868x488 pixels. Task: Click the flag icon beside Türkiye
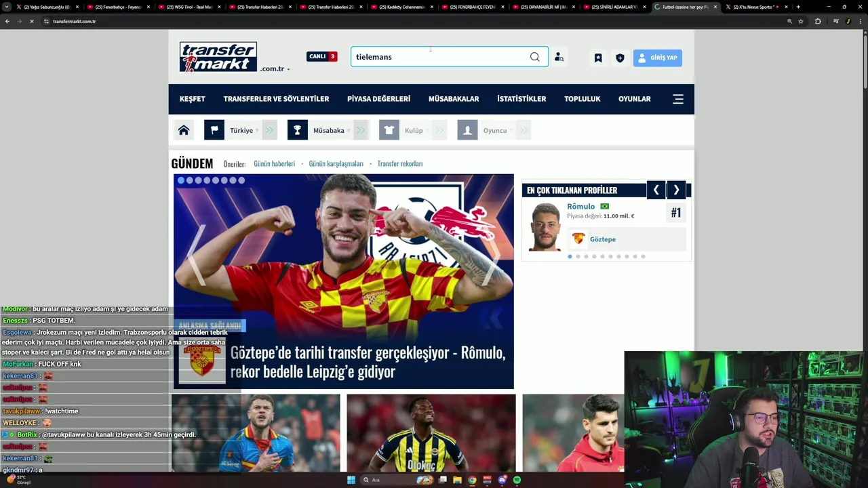coord(214,130)
